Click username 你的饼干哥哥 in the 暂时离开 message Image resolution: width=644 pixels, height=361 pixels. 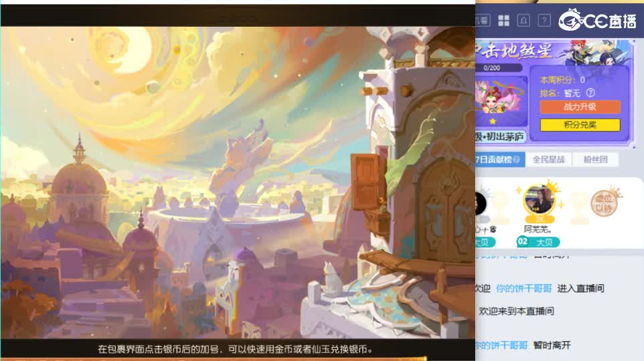point(502,346)
